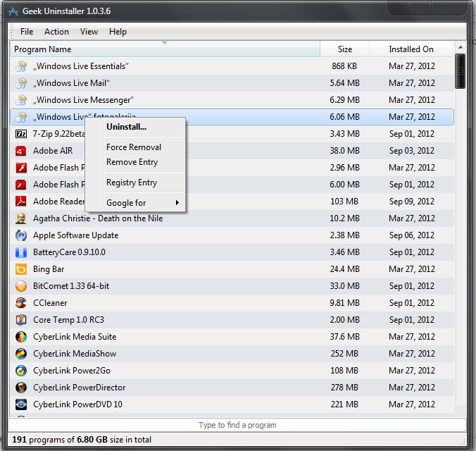The width and height of the screenshot is (476, 451).
Task: Click the CCleaner icon
Action: click(21, 303)
